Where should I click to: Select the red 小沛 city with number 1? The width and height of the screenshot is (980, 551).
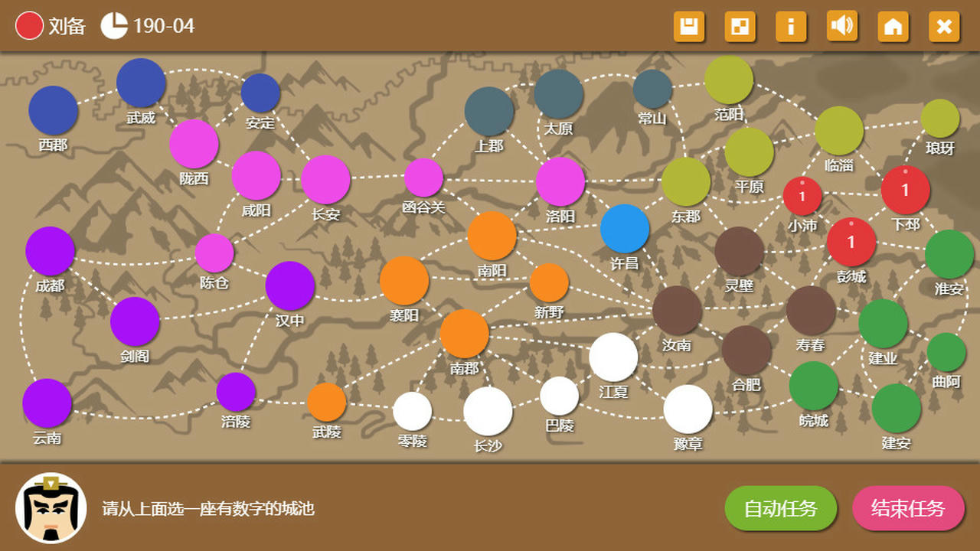[802, 196]
